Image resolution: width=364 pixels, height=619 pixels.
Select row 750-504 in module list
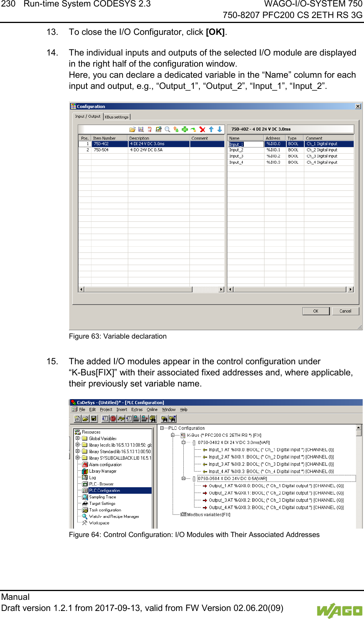tap(151, 150)
